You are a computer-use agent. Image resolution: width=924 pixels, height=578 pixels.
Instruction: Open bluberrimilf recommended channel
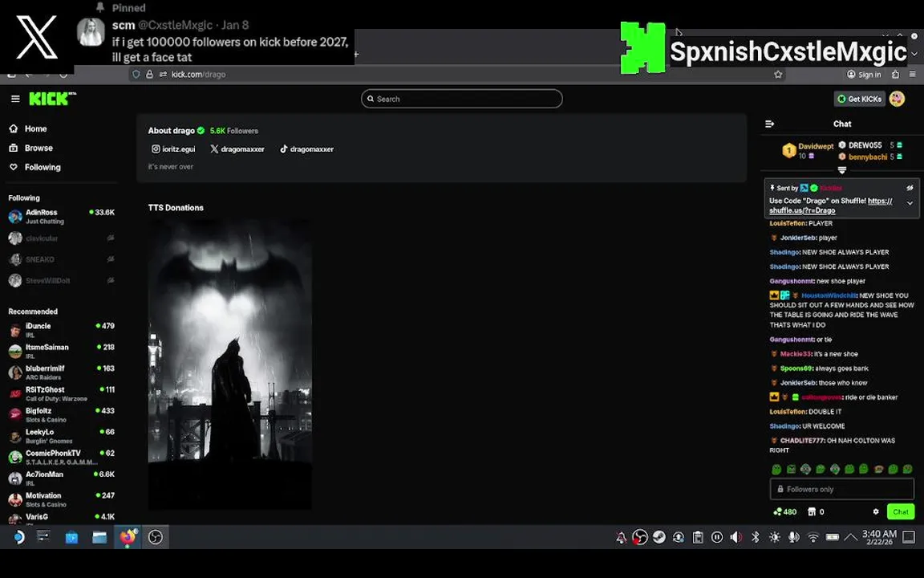(61, 372)
